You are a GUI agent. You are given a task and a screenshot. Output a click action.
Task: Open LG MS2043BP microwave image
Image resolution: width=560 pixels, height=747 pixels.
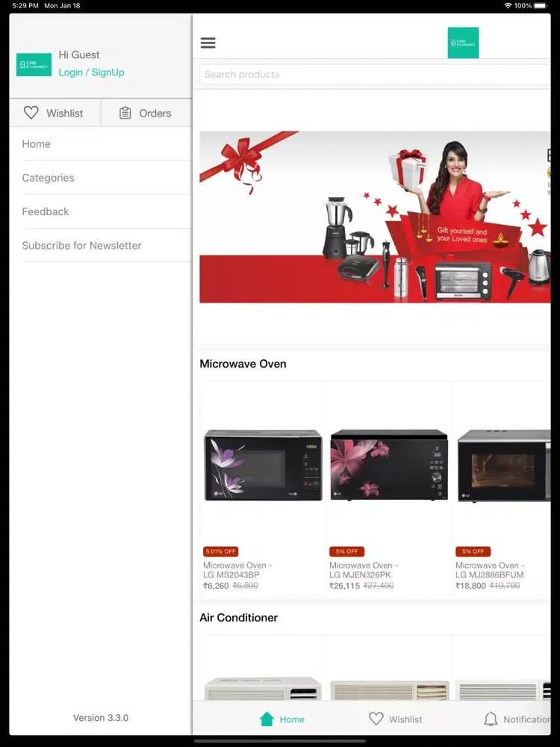click(263, 465)
